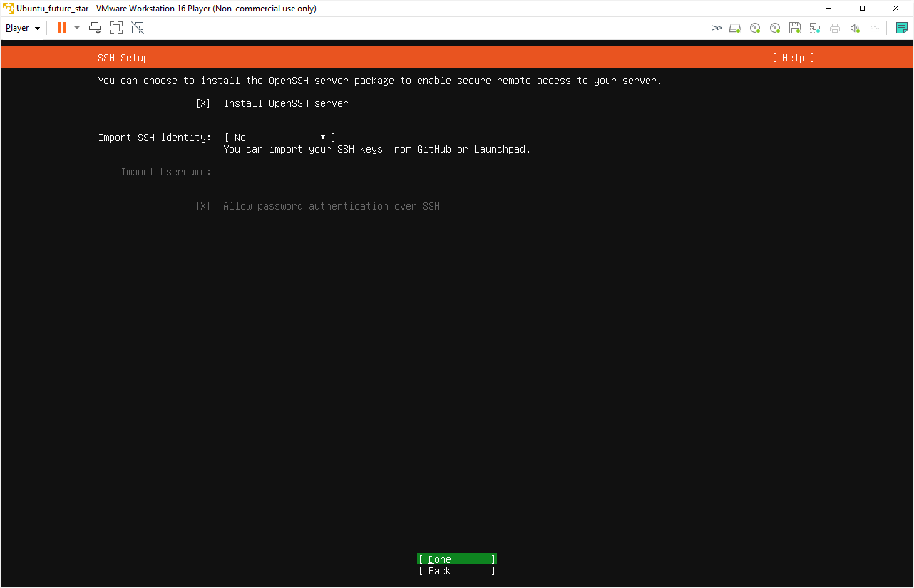This screenshot has width=914, height=588.
Task: Open the Import SSH identity dropdown
Action: pos(279,138)
